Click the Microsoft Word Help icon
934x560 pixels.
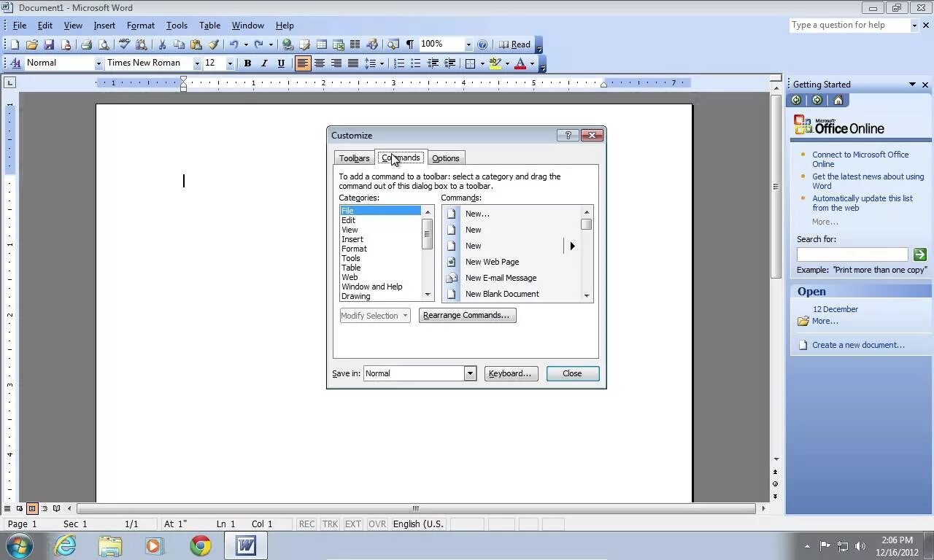click(482, 44)
